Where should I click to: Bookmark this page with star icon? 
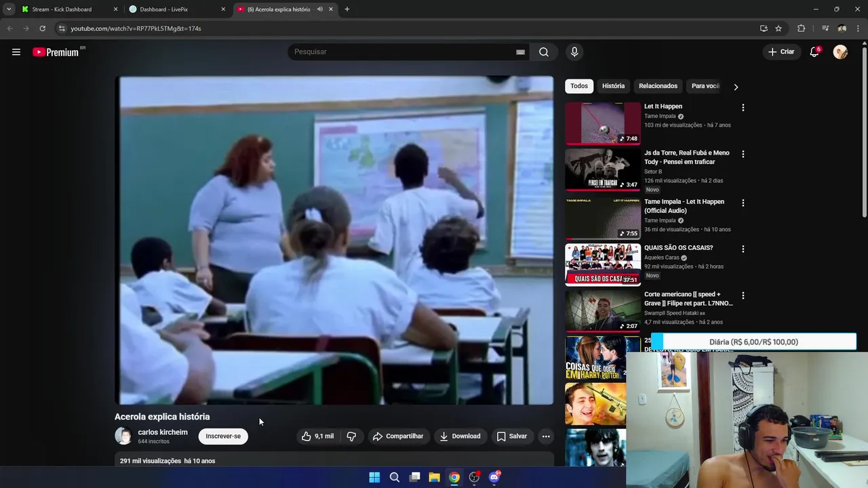(778, 28)
